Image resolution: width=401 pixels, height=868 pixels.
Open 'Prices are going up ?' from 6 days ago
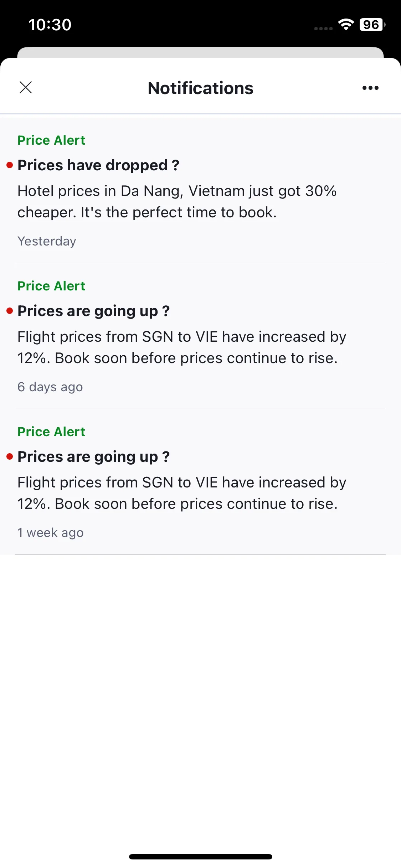pos(94,311)
